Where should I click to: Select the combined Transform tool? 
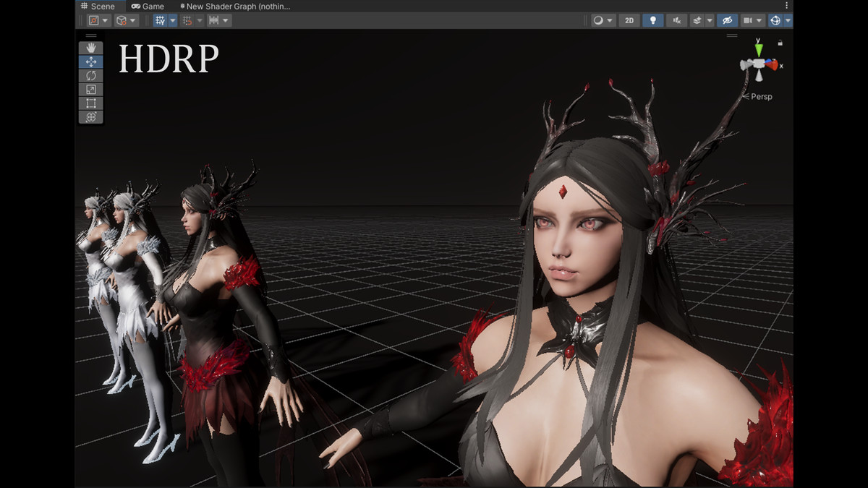pos(91,116)
